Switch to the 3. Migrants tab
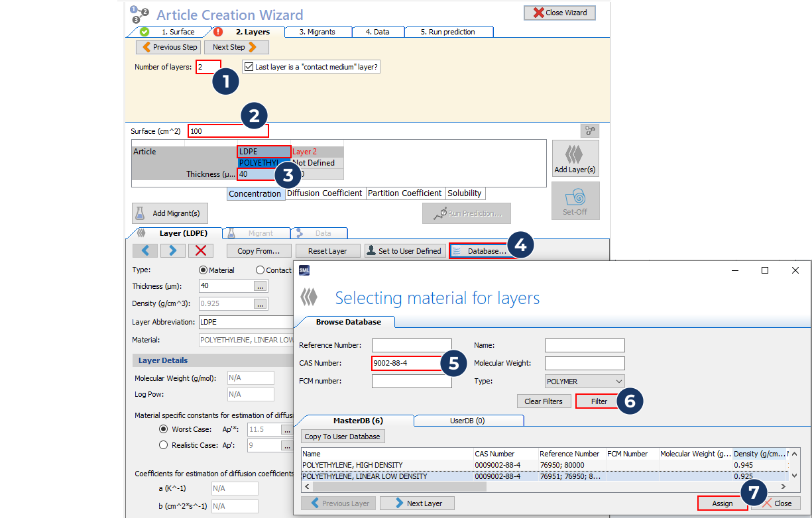812x518 pixels. (317, 32)
